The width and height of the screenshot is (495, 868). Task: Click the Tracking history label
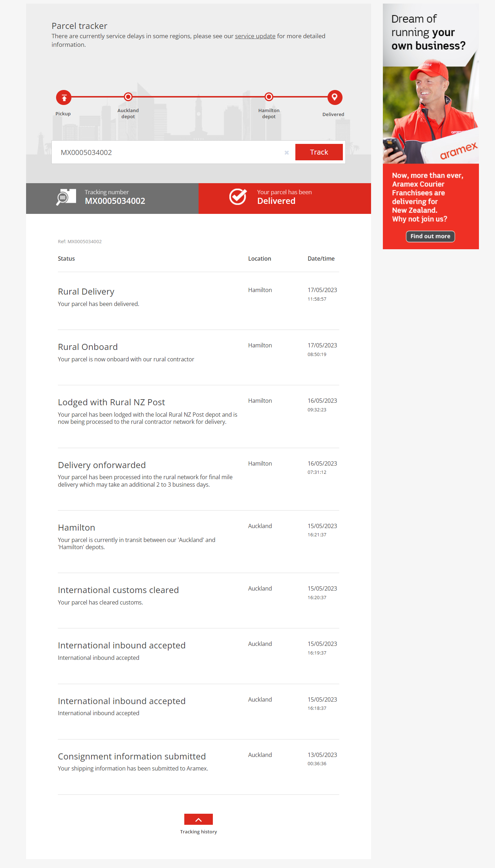(x=199, y=832)
